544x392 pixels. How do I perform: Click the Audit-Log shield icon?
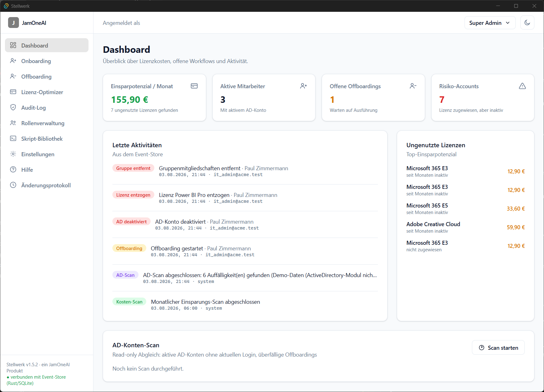13,107
